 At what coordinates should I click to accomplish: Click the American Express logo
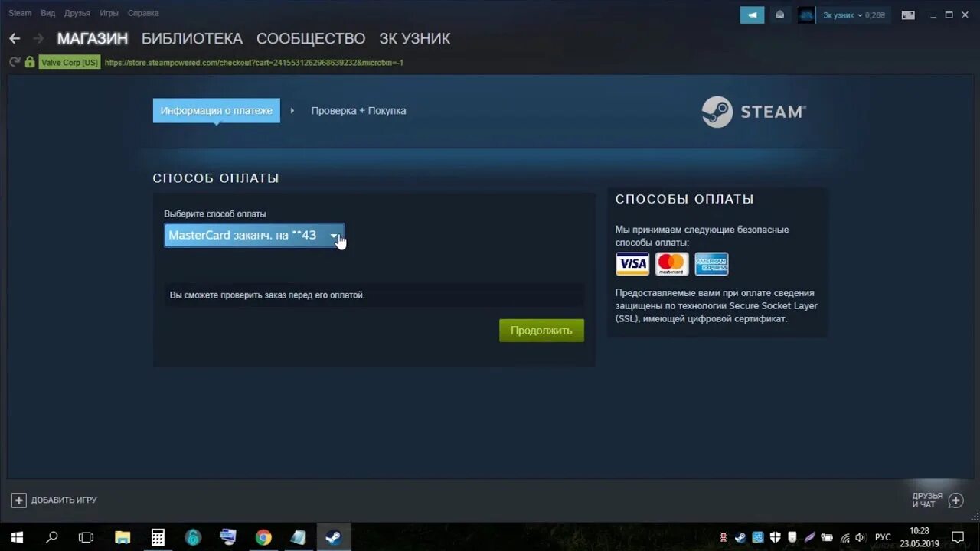coord(711,264)
